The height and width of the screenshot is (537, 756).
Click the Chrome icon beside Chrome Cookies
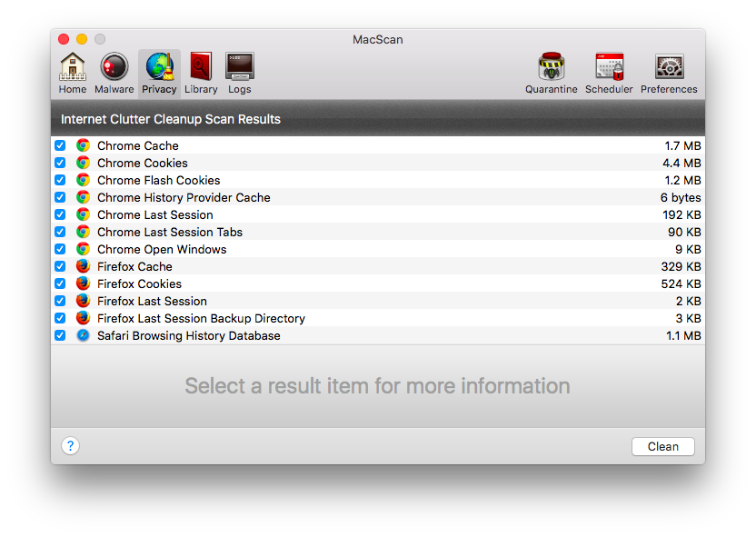pyautogui.click(x=83, y=163)
